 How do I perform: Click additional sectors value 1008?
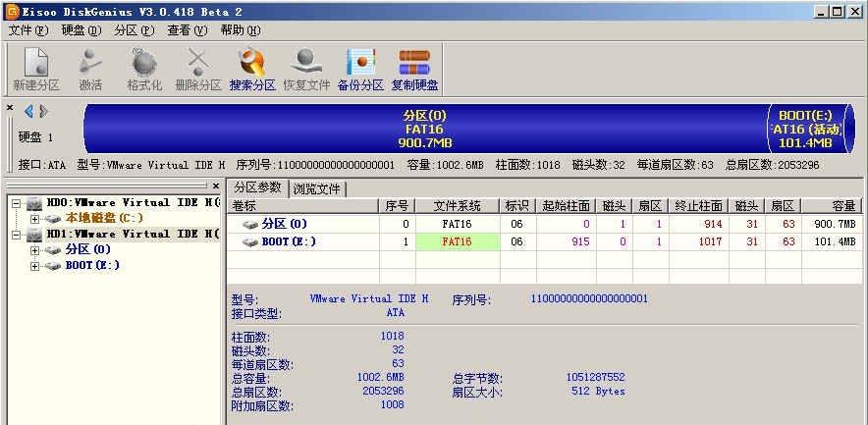(392, 404)
